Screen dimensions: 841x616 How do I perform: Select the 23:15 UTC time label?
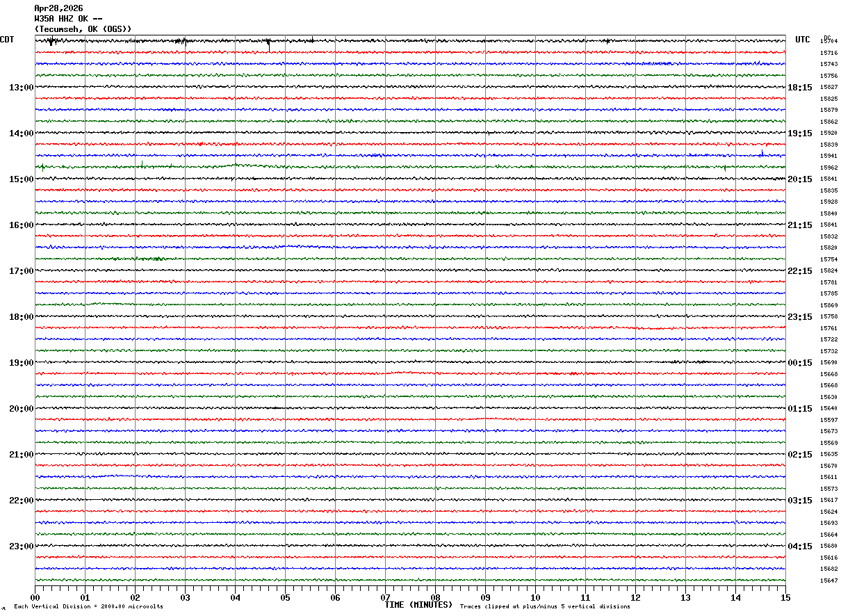click(x=800, y=317)
